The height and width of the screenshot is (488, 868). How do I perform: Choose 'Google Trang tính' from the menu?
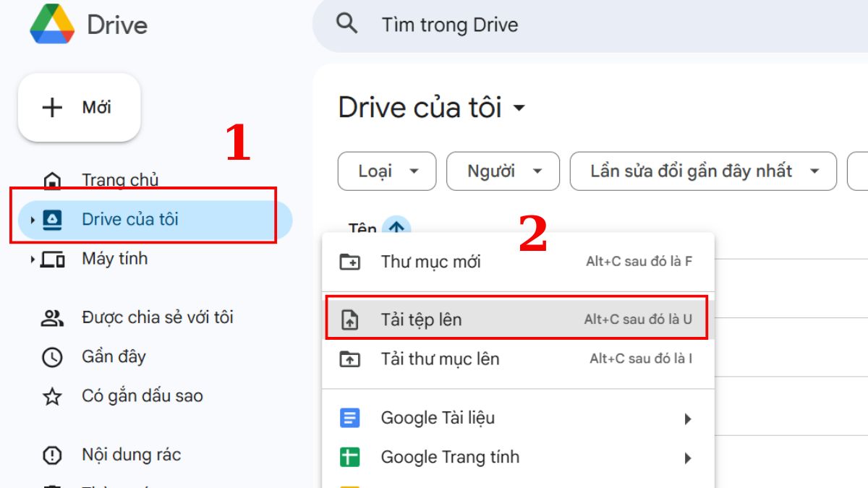click(x=518, y=457)
